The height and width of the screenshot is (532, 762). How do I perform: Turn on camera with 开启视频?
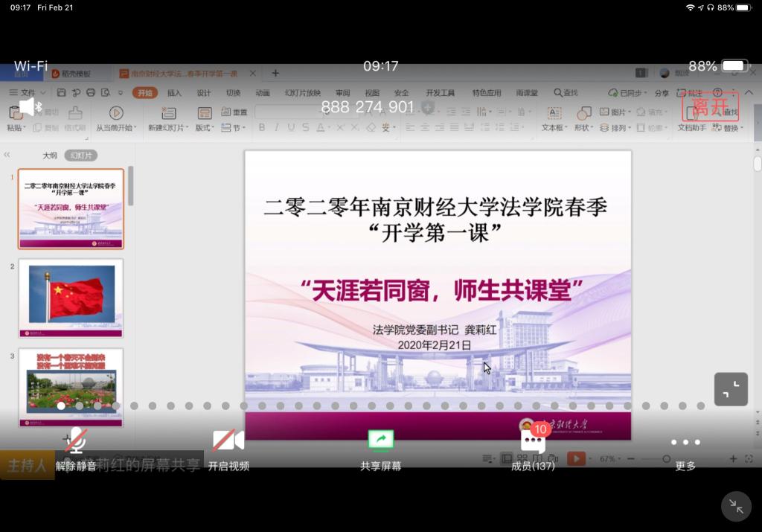click(x=228, y=441)
